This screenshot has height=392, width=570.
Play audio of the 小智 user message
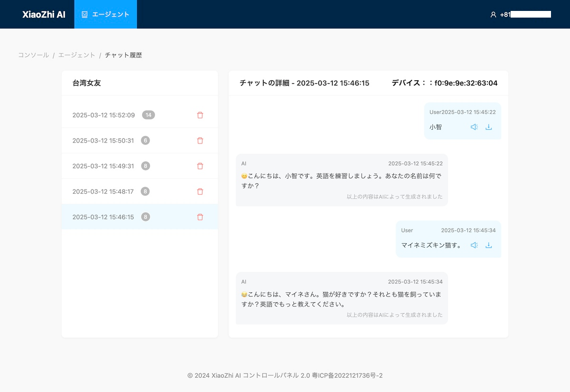click(474, 127)
